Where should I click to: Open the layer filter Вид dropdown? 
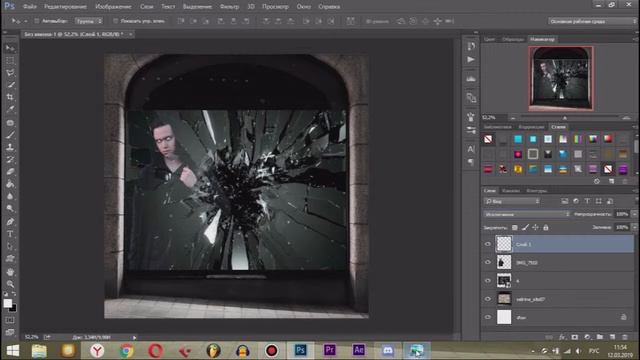512,201
